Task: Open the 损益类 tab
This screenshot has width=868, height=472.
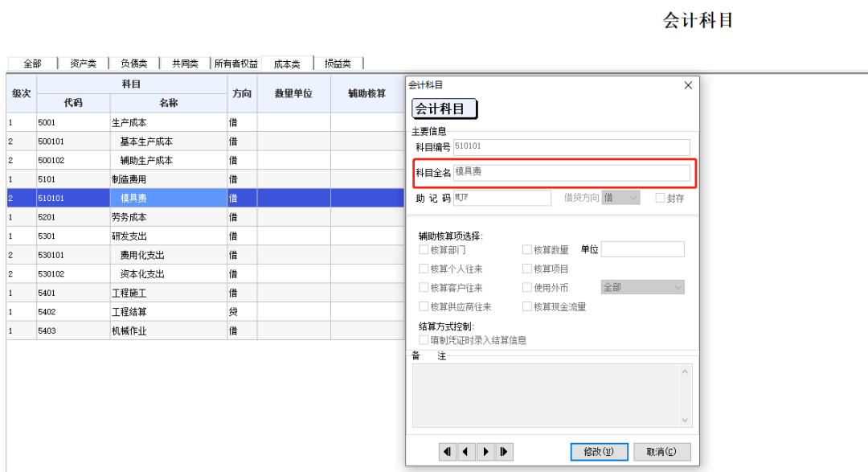Action: coord(338,64)
